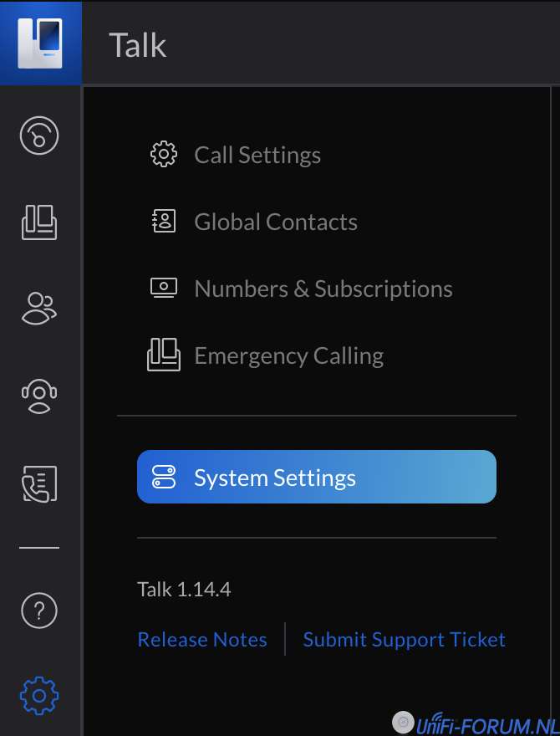Click the blue settings gear icon
This screenshot has height=736, width=560.
(39, 695)
